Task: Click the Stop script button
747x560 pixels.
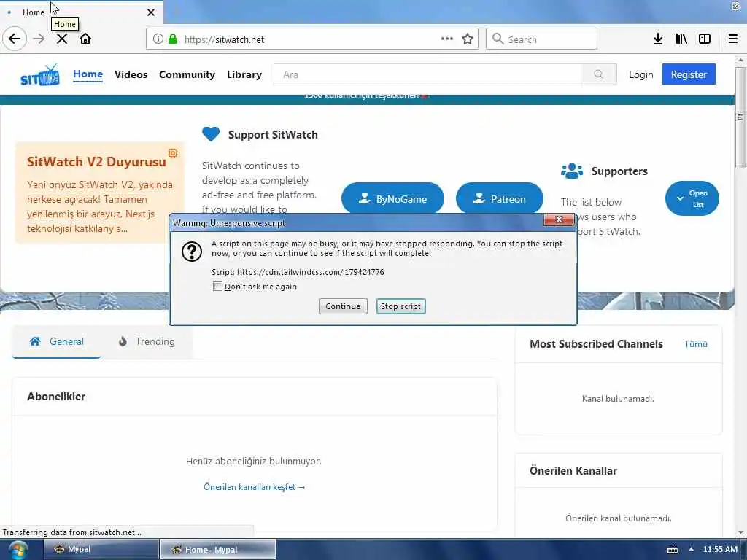Action: pyautogui.click(x=400, y=306)
